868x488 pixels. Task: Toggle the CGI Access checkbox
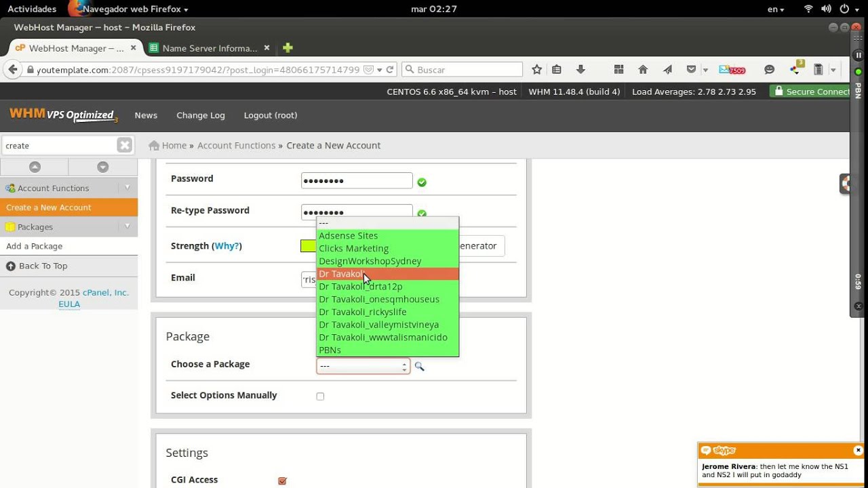click(x=282, y=481)
